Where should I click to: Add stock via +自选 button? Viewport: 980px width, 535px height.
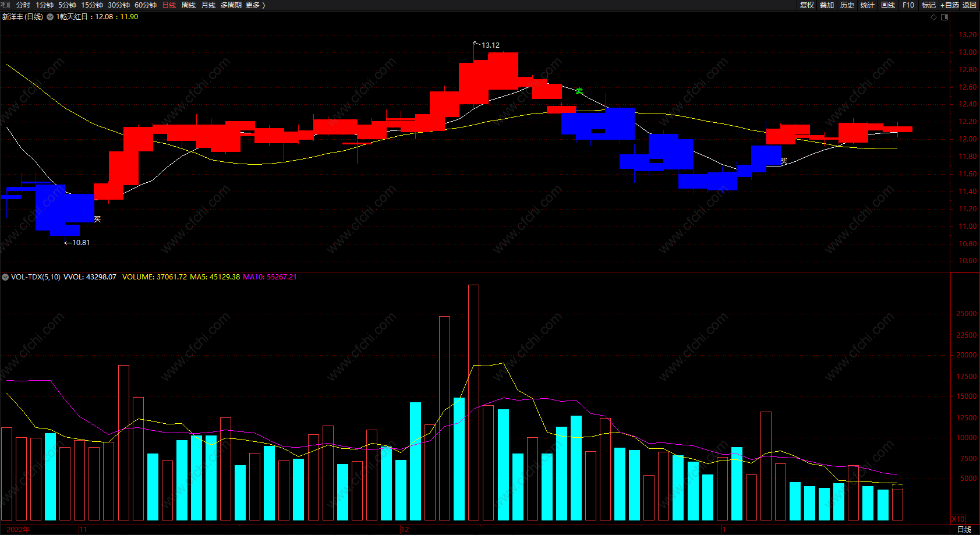point(949,5)
